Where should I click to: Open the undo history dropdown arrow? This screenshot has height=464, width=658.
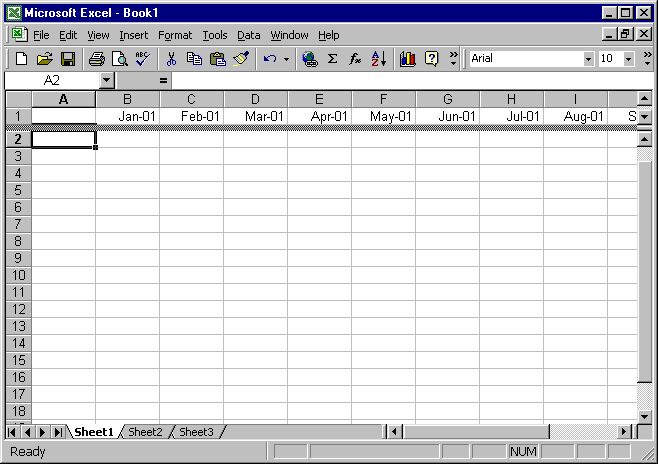pyautogui.click(x=286, y=59)
